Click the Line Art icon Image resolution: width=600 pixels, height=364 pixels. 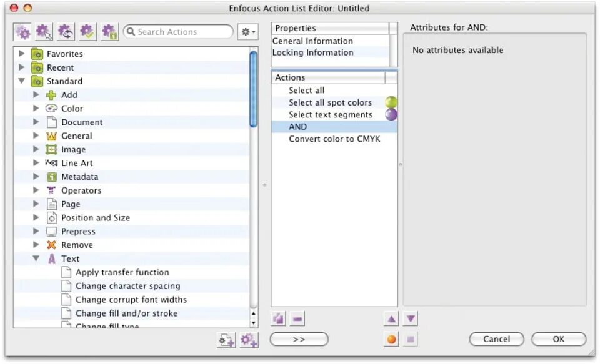pos(51,163)
